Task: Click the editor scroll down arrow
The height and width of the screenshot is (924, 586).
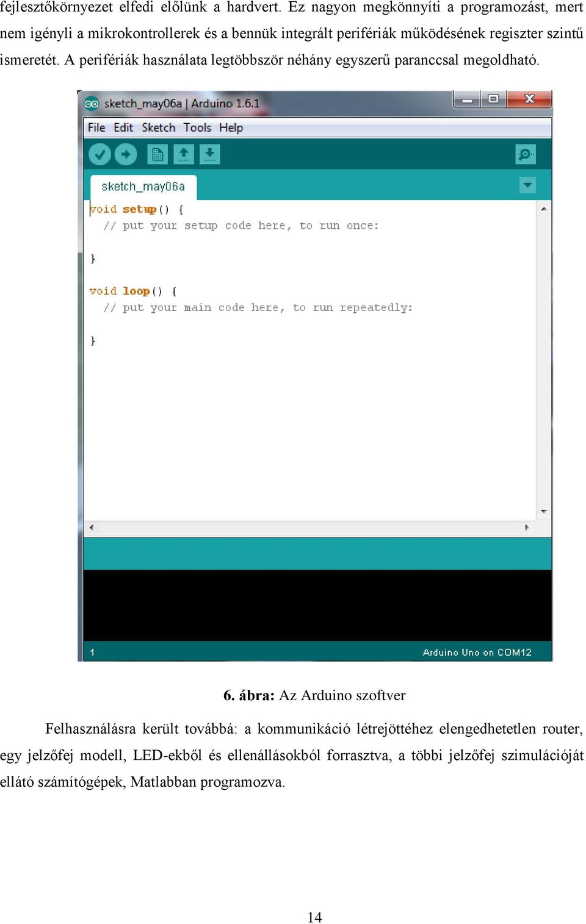Action: pyautogui.click(x=543, y=512)
